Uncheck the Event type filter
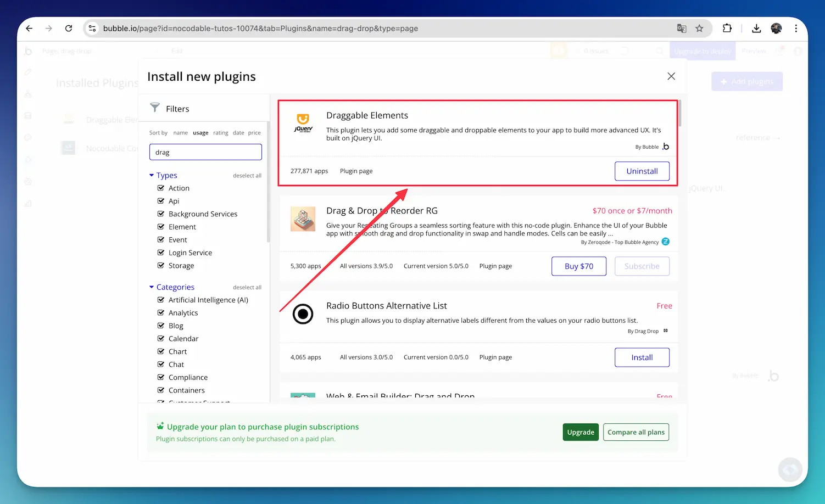This screenshot has width=825, height=504. [x=161, y=239]
